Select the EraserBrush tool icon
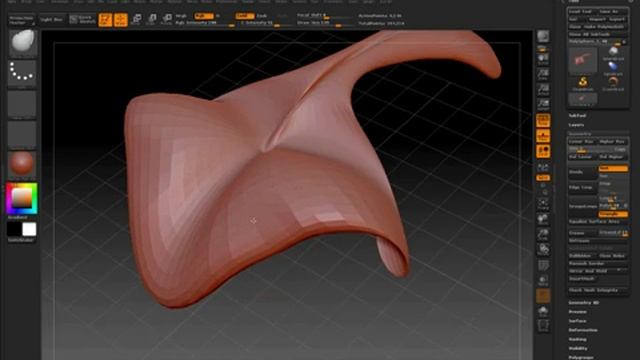The width and height of the screenshot is (640, 360). point(613,83)
